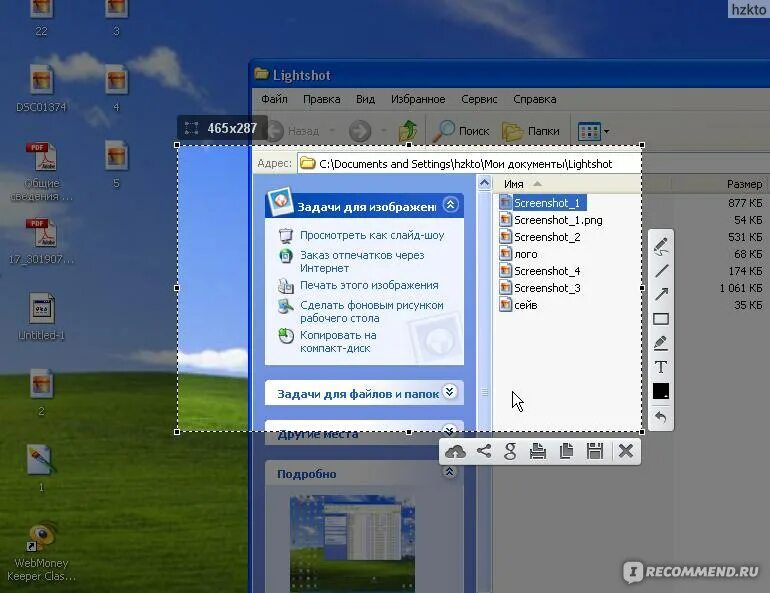The width and height of the screenshot is (770, 593).
Task: Print the captured screenshot
Action: (538, 451)
